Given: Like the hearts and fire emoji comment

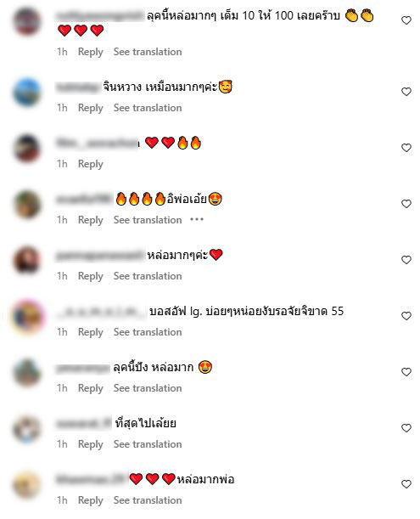Looking at the screenshot, I should click(406, 148).
